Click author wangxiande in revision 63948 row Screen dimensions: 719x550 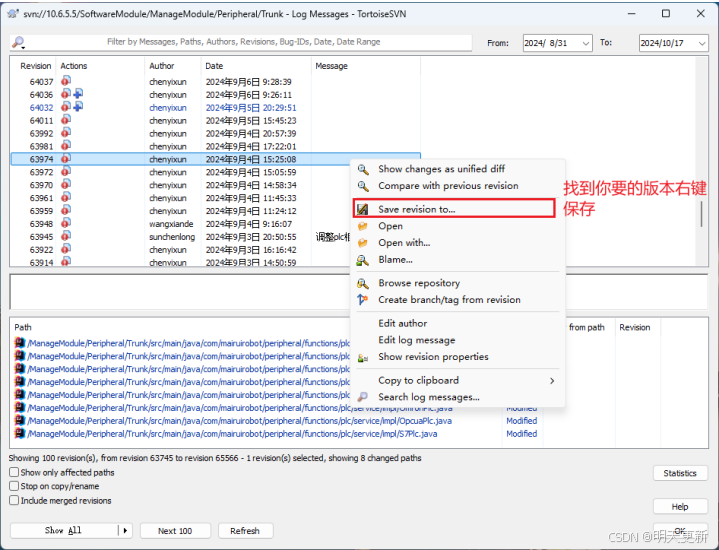(171, 224)
